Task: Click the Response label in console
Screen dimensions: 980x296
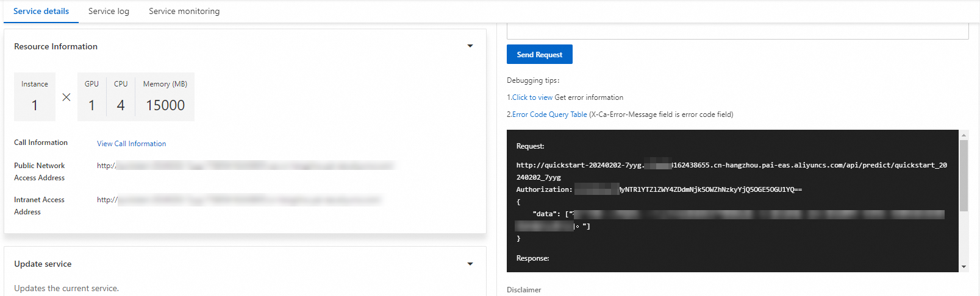Action: [532, 258]
